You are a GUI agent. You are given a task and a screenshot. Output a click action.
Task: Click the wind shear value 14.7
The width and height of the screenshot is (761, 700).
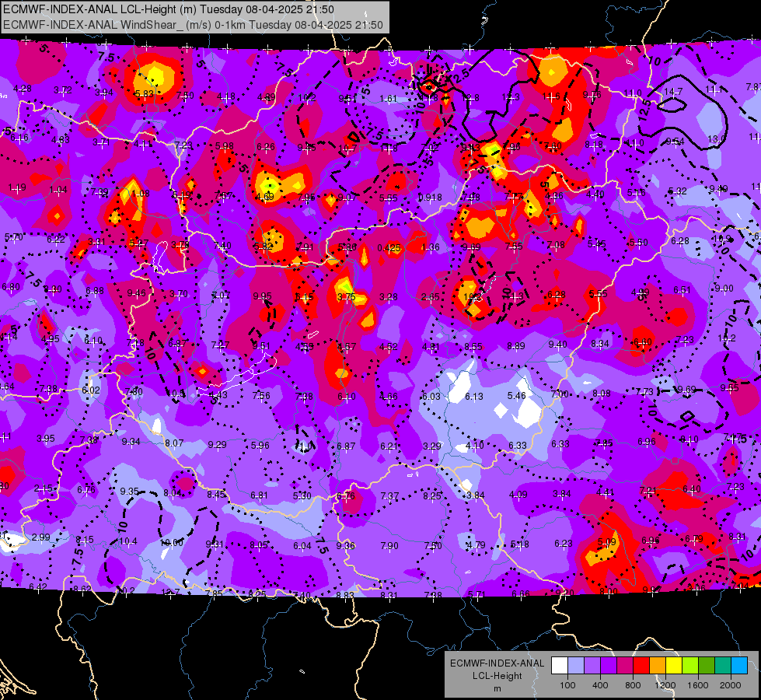click(x=674, y=91)
